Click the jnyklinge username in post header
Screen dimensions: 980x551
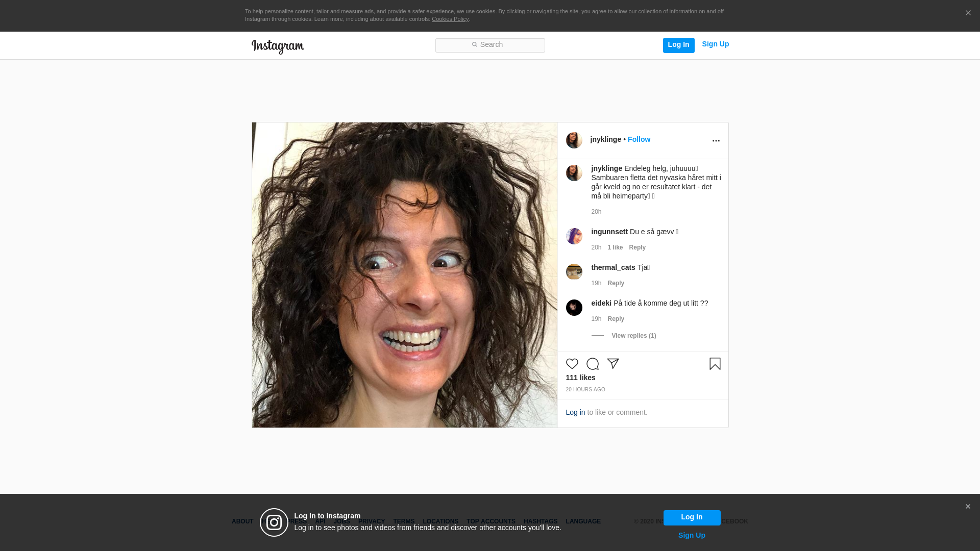pyautogui.click(x=606, y=139)
